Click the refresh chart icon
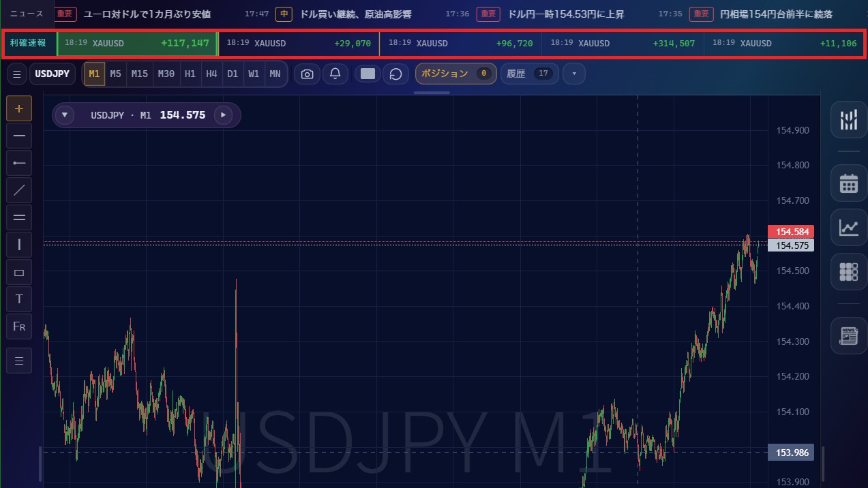The image size is (868, 488). coord(395,74)
